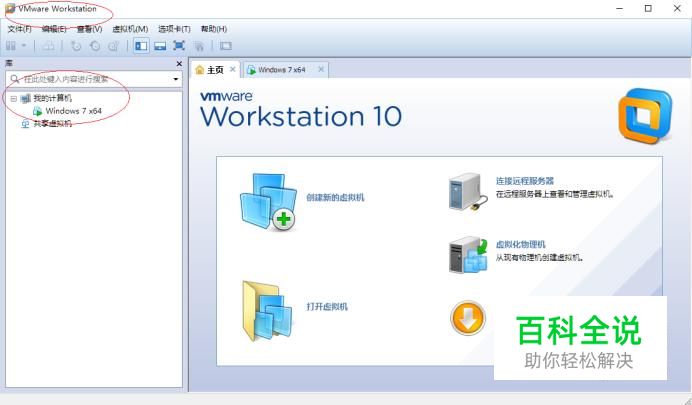This screenshot has height=405, width=692.
Task: Click the revert to snapshot toolbar icon
Action: click(x=94, y=46)
